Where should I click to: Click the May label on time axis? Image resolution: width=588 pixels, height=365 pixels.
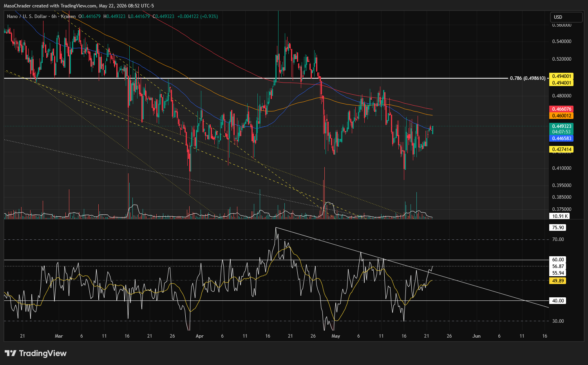(x=336, y=336)
